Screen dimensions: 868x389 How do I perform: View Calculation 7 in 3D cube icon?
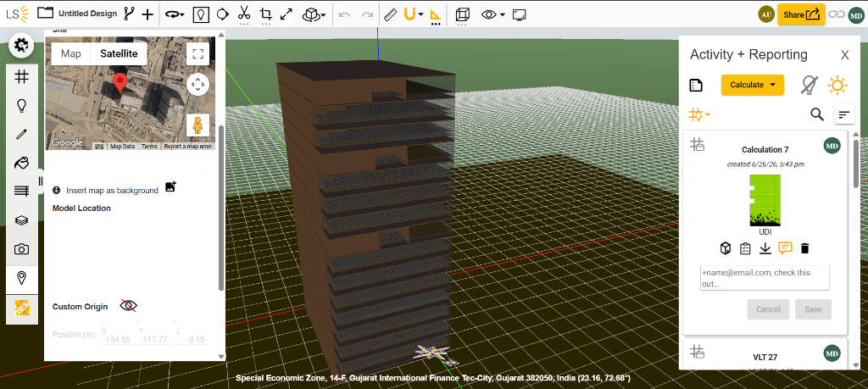click(726, 248)
